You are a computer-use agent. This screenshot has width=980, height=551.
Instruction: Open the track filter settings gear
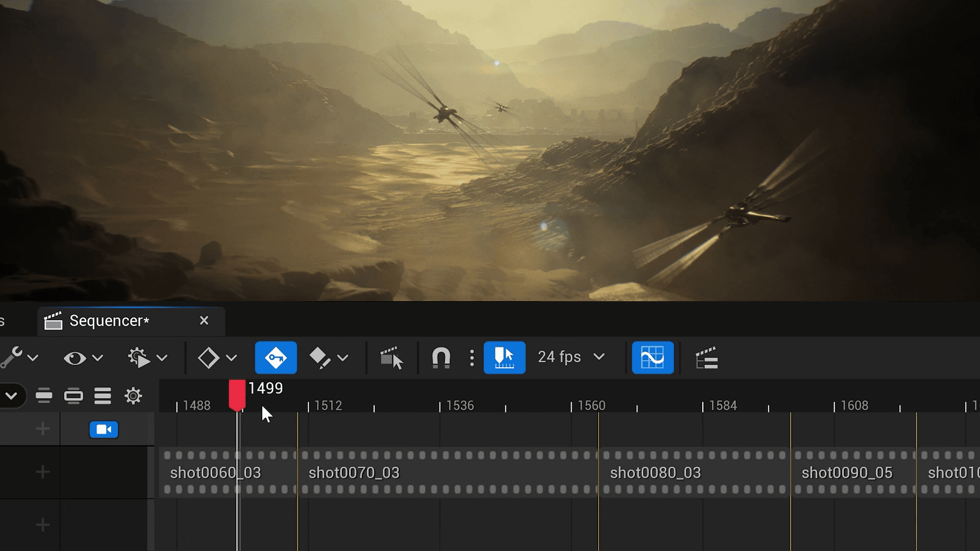pos(133,396)
